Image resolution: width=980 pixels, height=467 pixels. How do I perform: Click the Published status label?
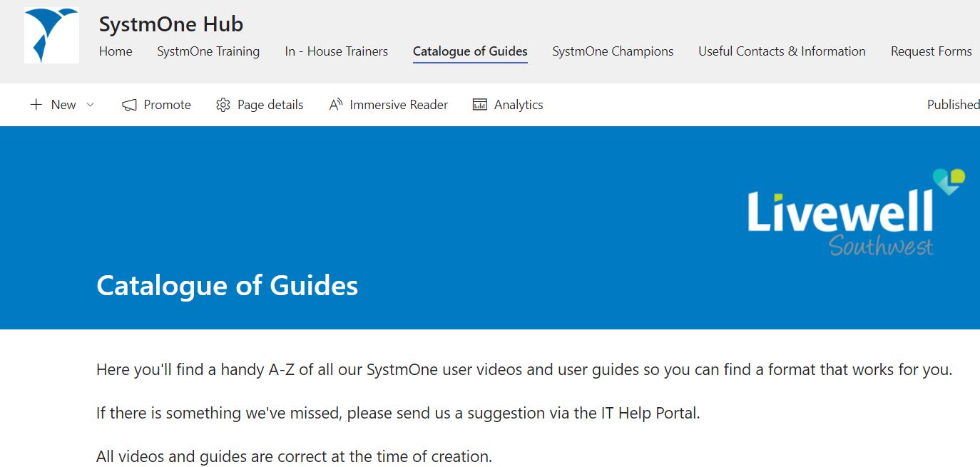pyautogui.click(x=953, y=105)
